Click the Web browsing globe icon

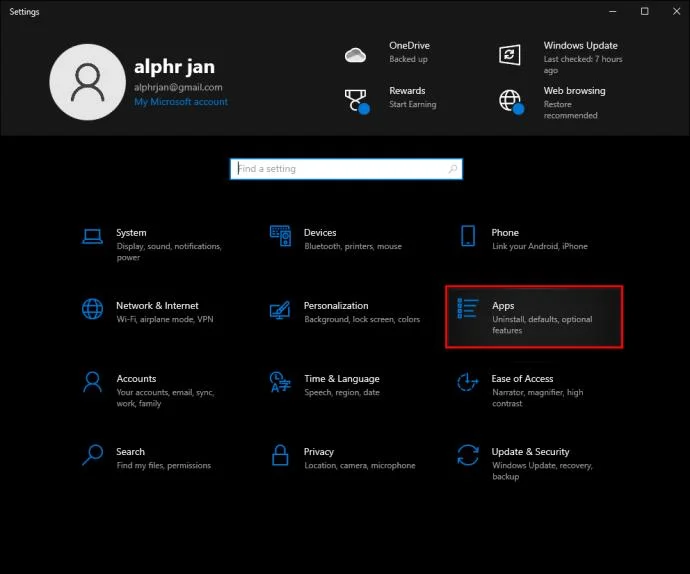[x=511, y=102]
